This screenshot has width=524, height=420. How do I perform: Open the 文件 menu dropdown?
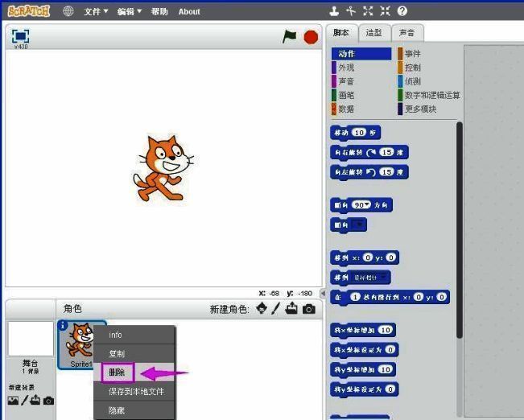point(96,11)
